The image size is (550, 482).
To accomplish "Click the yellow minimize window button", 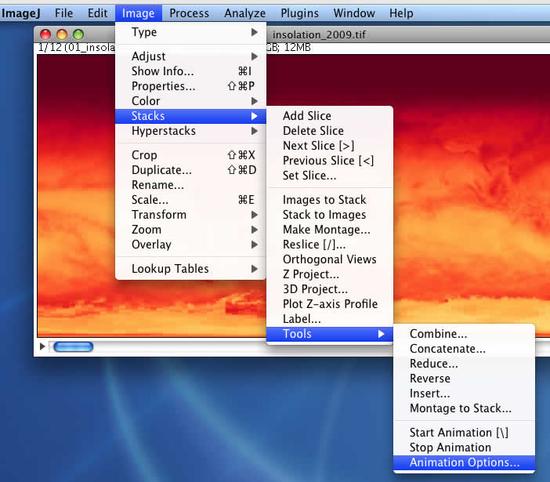I will click(62, 34).
